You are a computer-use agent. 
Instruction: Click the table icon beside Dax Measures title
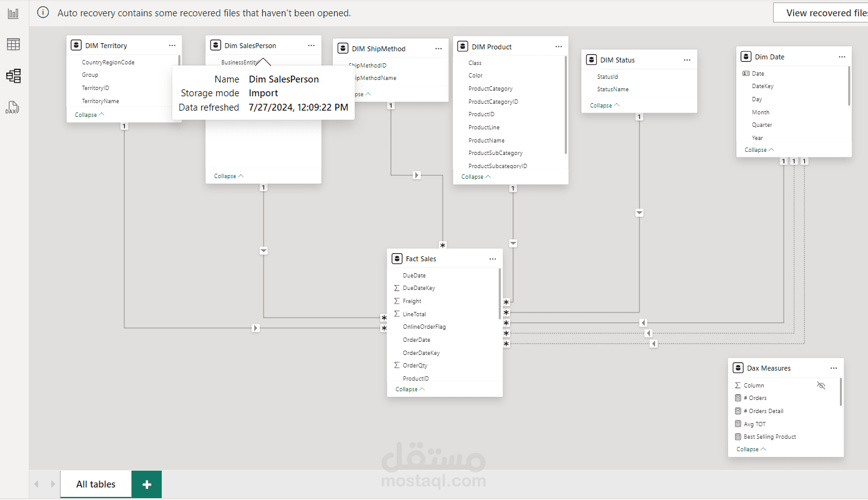point(738,368)
